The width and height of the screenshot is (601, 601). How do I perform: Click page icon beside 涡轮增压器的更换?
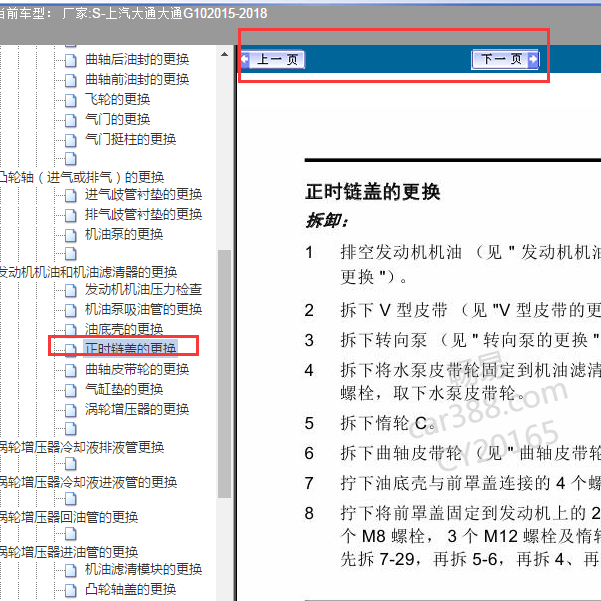pos(71,410)
